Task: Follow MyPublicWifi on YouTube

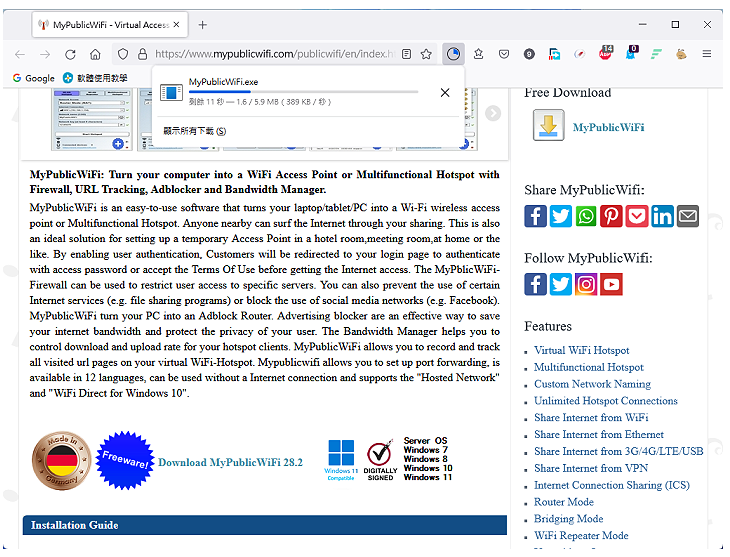Action: tap(611, 284)
